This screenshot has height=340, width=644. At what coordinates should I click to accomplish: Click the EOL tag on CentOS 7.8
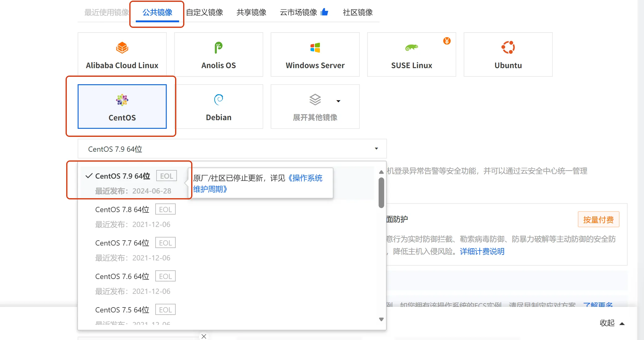click(x=165, y=209)
